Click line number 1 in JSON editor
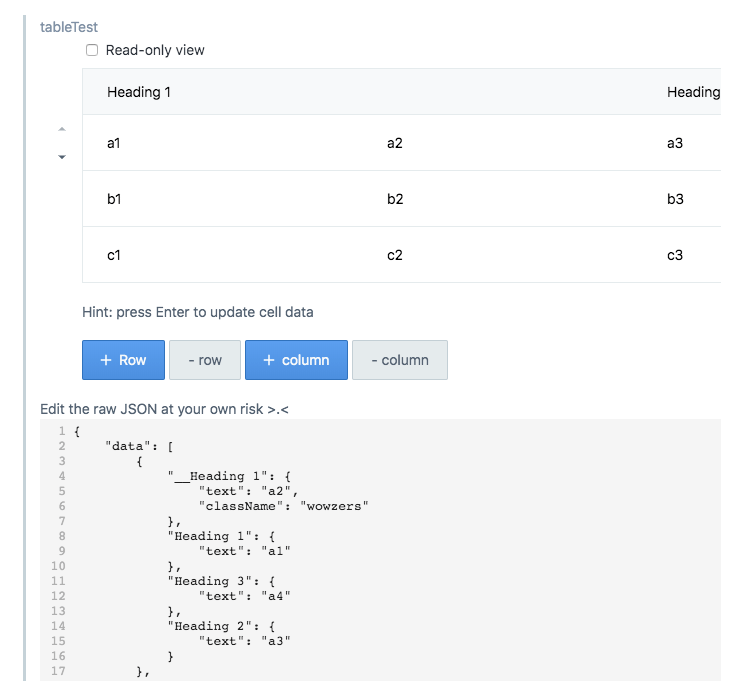The height and width of the screenshot is (681, 745). [x=62, y=431]
